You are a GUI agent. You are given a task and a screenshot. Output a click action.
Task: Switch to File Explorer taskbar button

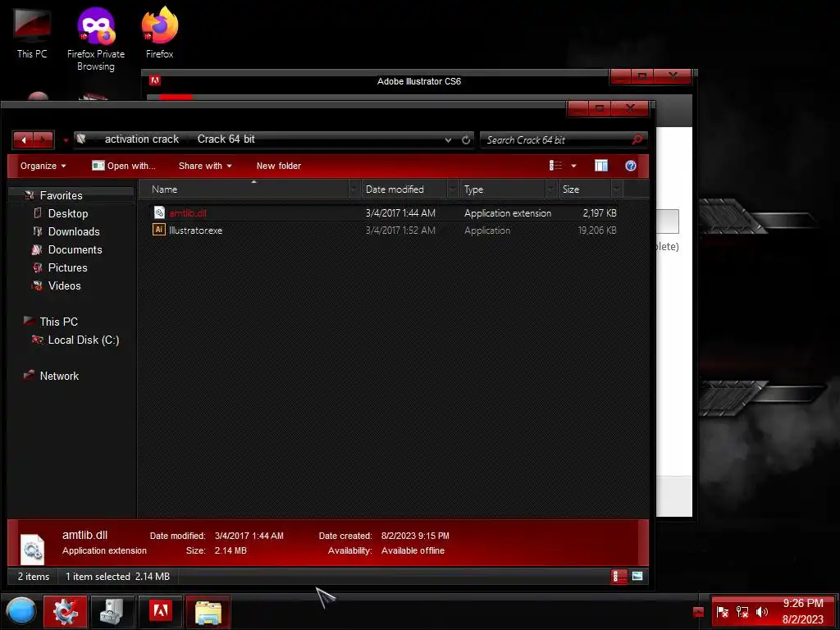tap(208, 611)
